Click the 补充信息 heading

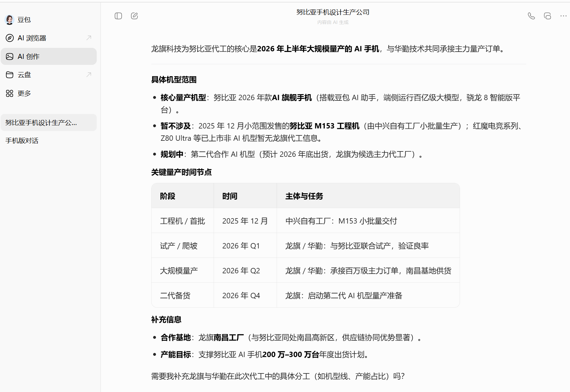[166, 320]
